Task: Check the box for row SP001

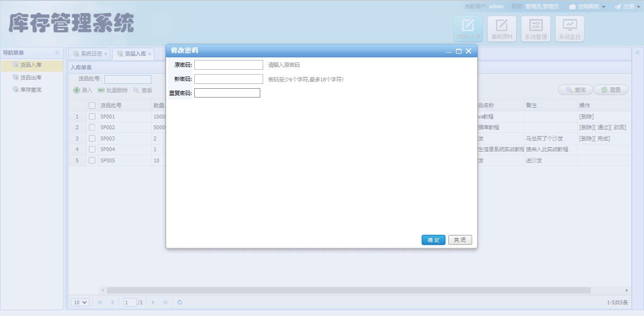Action: pos(92,117)
